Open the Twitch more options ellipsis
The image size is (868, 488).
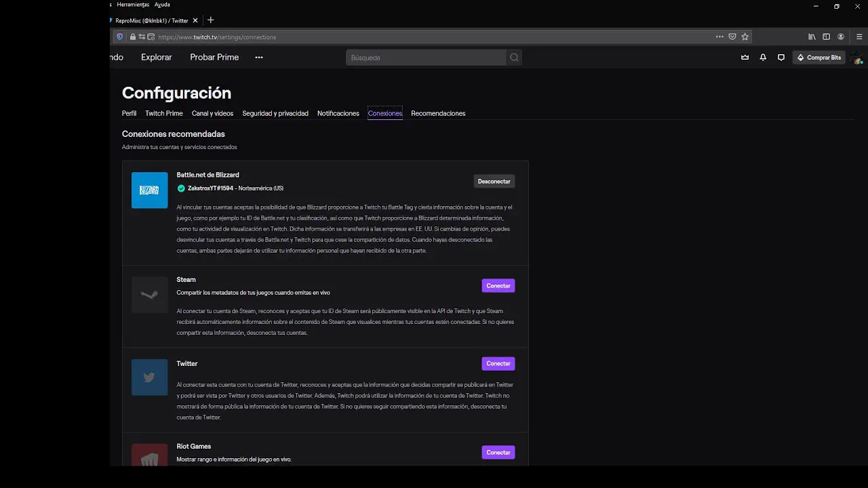tap(258, 58)
